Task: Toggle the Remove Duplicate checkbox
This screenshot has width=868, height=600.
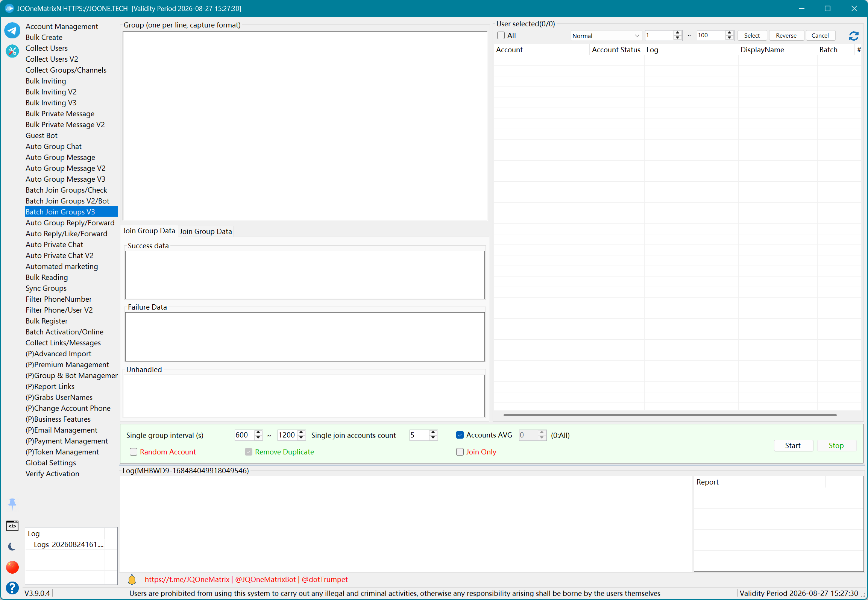Action: click(249, 452)
